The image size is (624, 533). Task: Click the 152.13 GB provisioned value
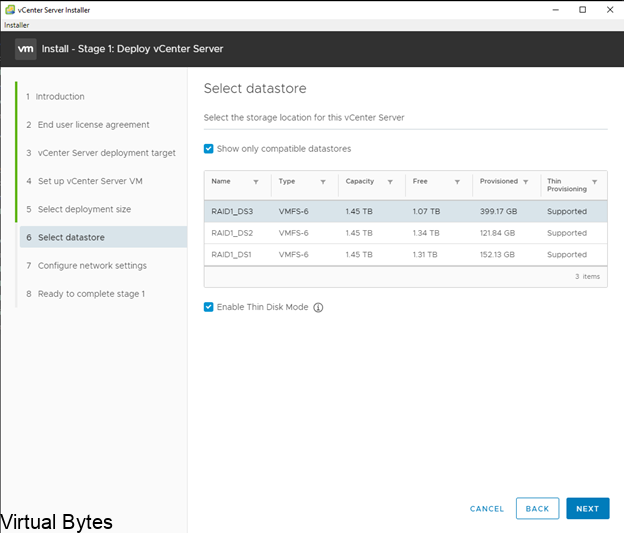[497, 255]
